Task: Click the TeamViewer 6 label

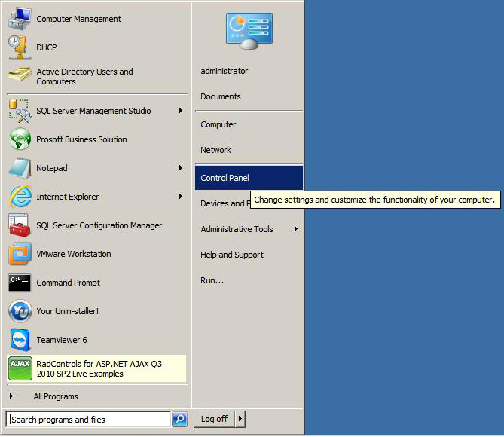Action: pos(61,340)
